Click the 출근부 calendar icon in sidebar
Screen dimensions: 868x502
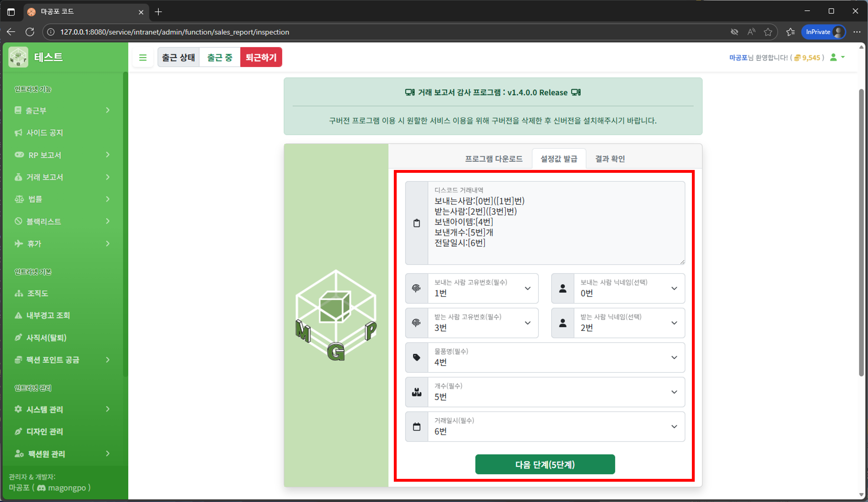coord(18,110)
